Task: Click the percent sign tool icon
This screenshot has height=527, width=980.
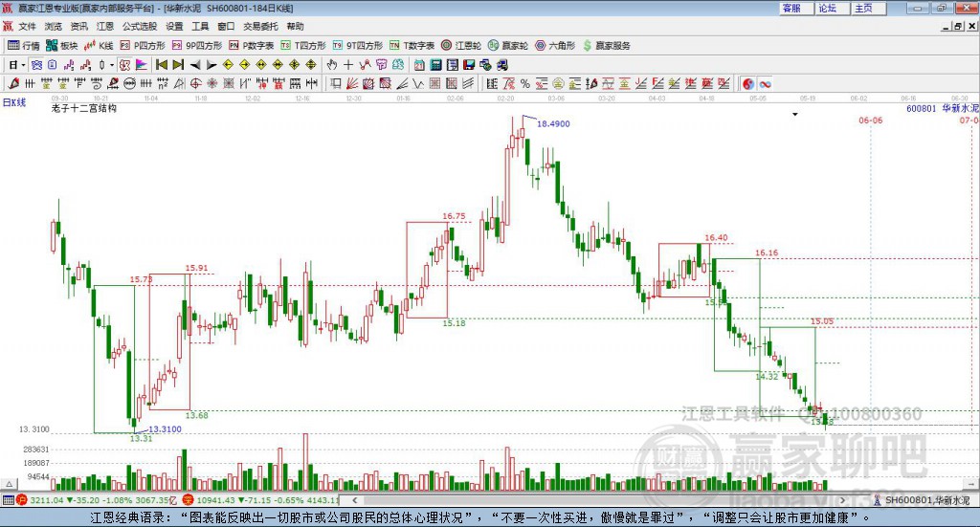Action: pos(525,83)
